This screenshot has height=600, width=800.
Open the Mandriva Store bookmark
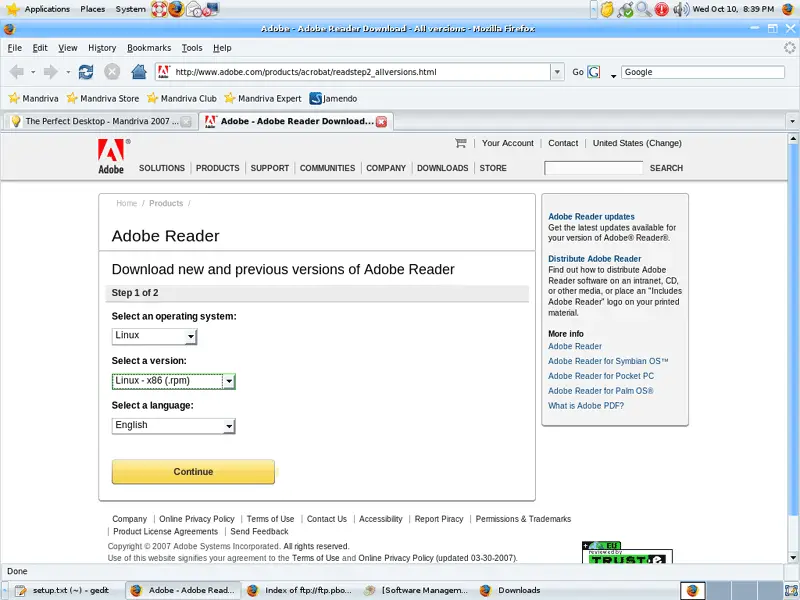pos(103,98)
